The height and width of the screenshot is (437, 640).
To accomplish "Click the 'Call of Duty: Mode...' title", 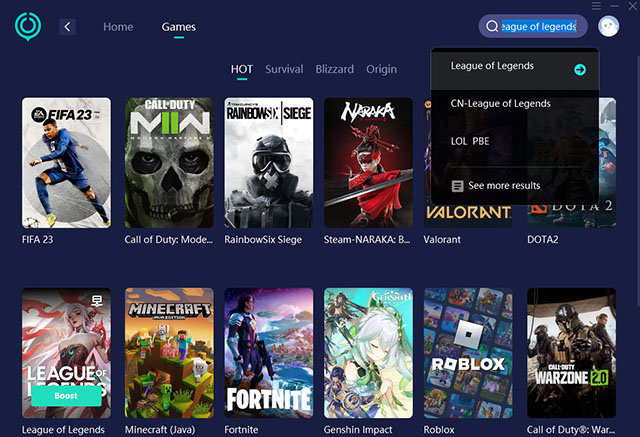I will tap(169, 240).
